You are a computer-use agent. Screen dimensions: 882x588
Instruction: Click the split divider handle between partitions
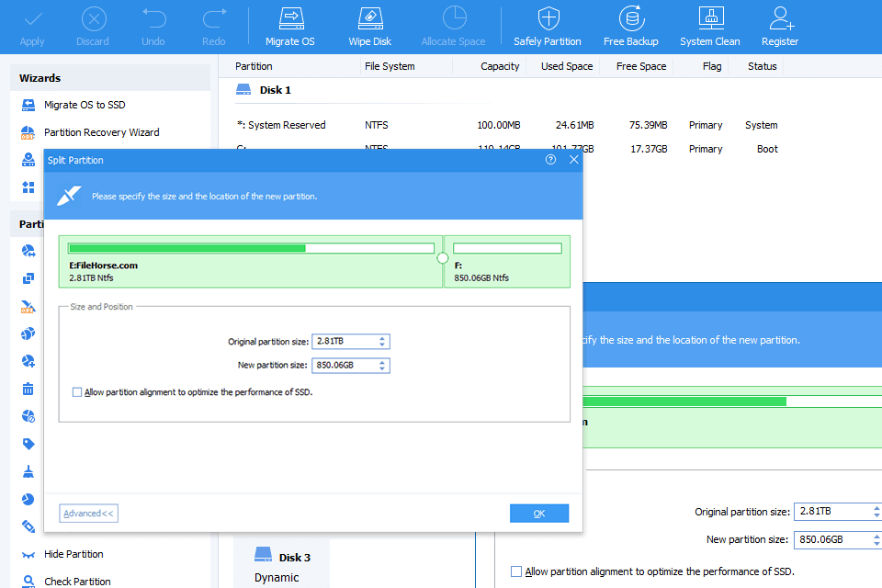[x=444, y=258]
